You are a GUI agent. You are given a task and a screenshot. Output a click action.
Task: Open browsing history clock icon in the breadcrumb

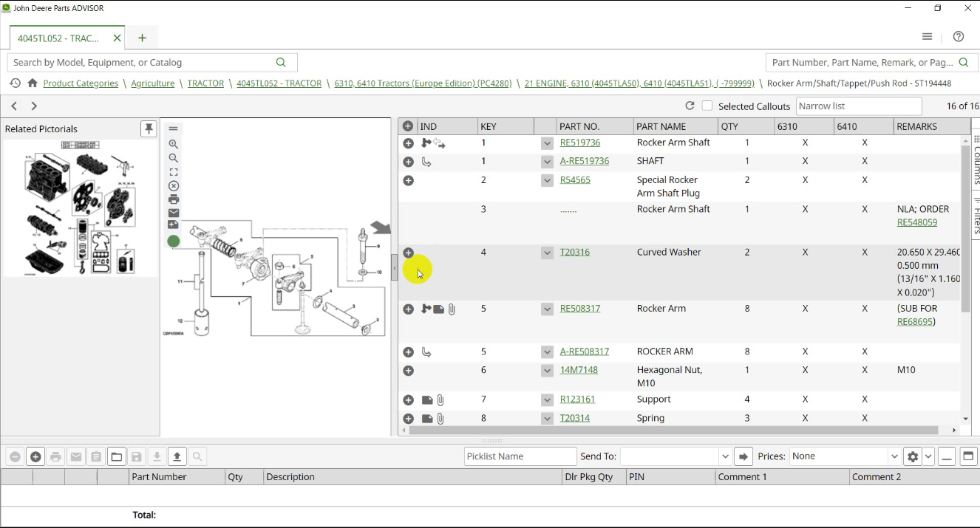click(15, 83)
